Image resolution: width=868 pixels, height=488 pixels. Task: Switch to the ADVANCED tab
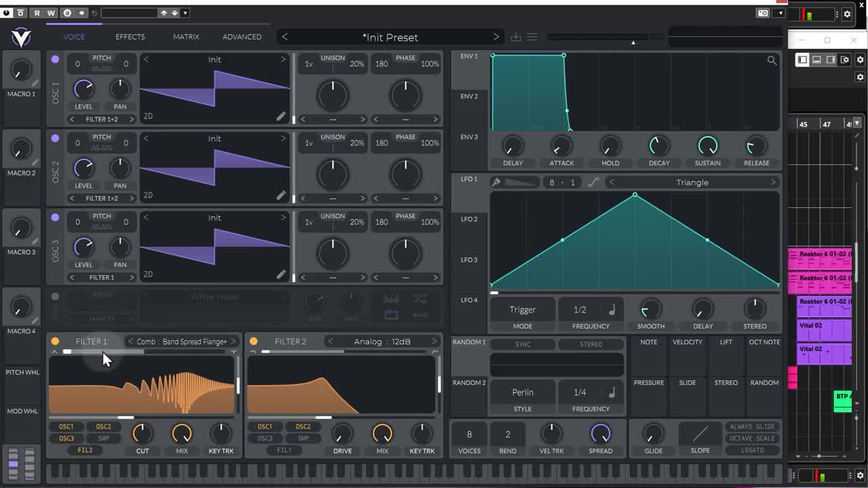(242, 37)
